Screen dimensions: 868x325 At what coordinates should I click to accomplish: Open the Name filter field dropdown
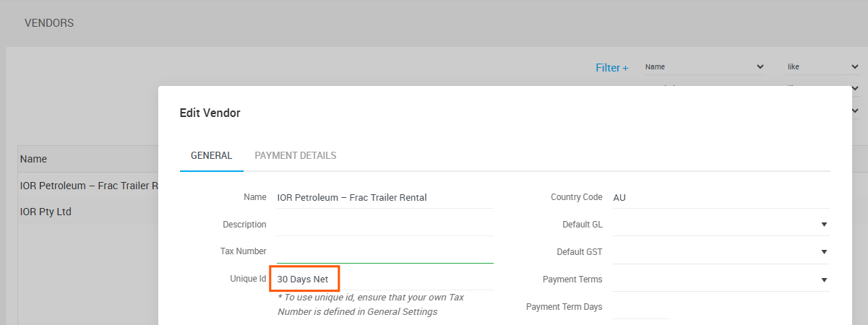705,66
